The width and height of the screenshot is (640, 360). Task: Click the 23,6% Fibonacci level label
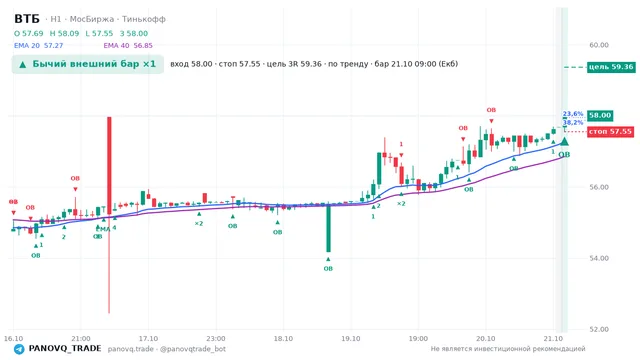(573, 114)
